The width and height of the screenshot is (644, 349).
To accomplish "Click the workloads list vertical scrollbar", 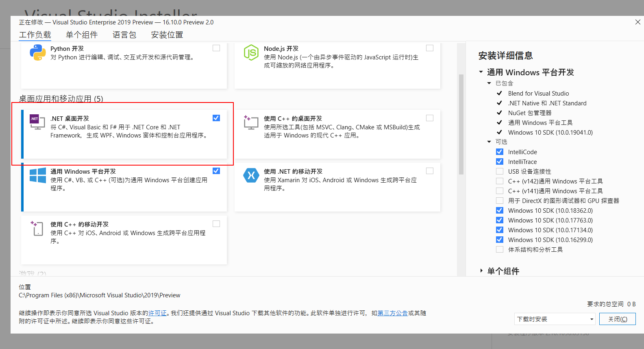I will pyautogui.click(x=461, y=124).
